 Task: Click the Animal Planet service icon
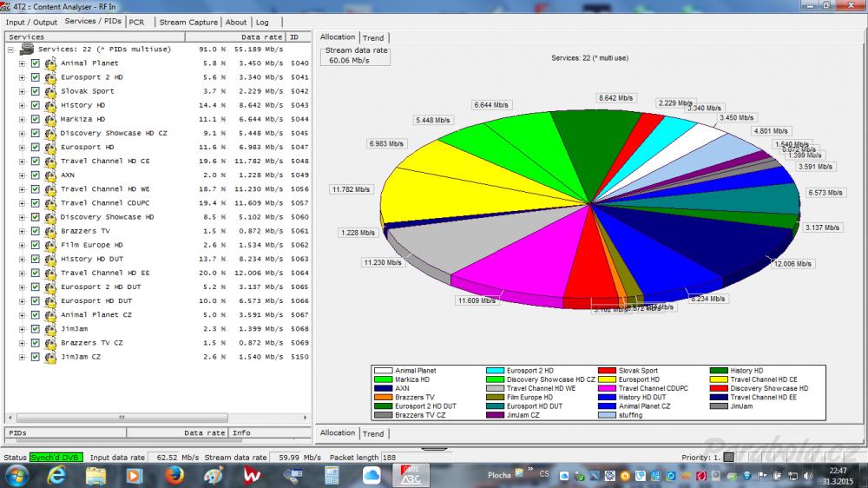tap(50, 63)
